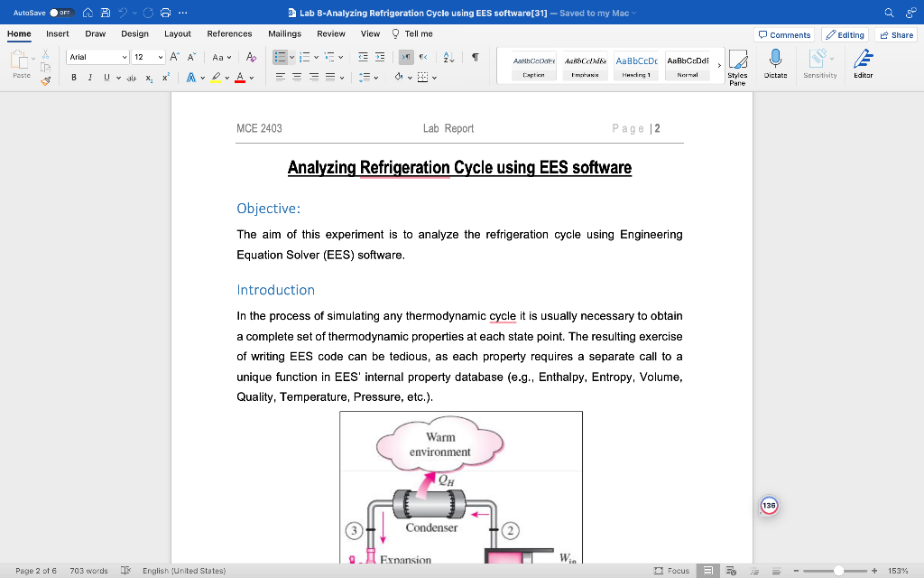Apply the Heading 1 style
Image resolution: width=924 pixels, height=578 pixels.
(636, 65)
